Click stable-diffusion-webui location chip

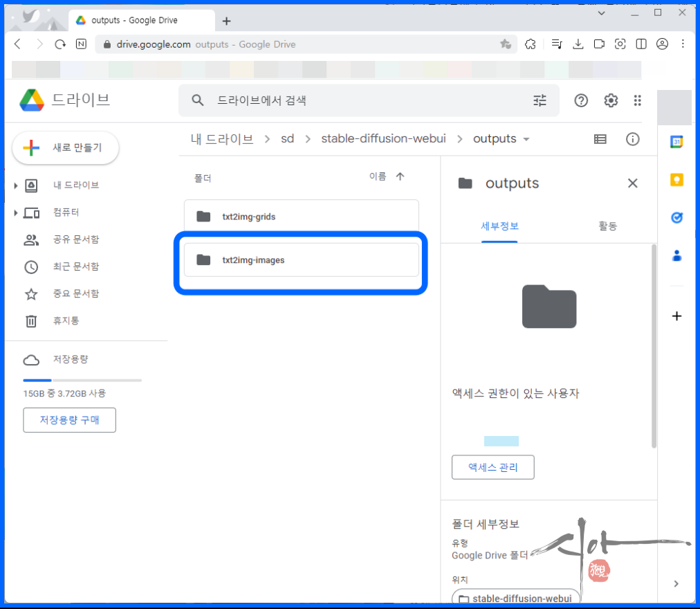[515, 598]
